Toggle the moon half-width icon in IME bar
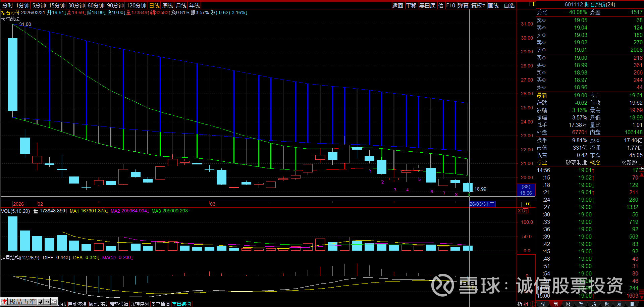This screenshot has height=307, width=644. point(40,302)
